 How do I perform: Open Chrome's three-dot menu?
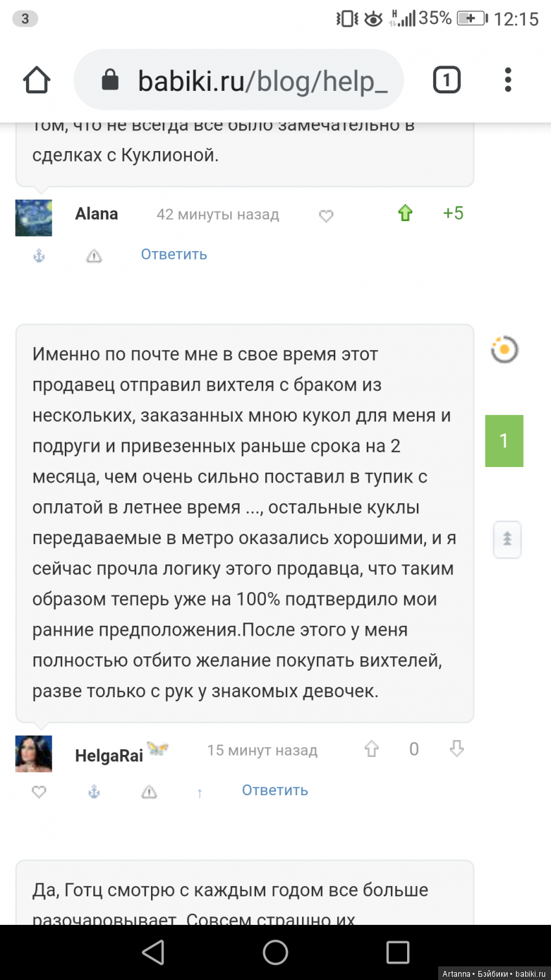coord(508,80)
